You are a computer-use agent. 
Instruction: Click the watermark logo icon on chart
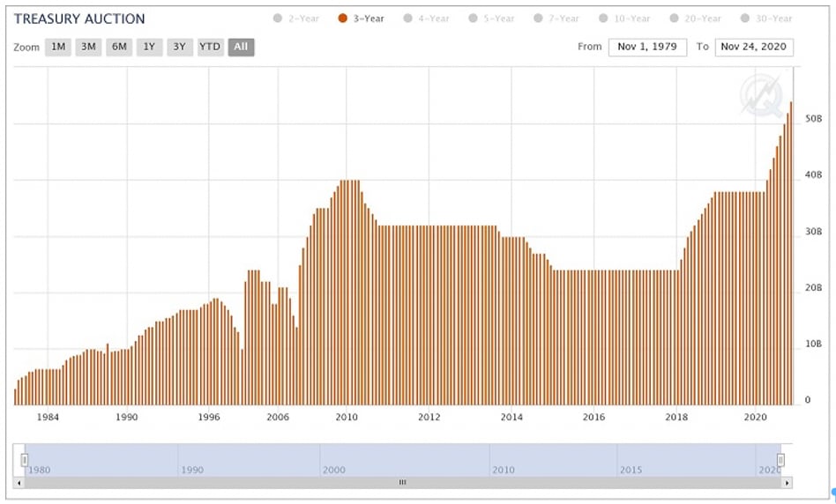(x=758, y=94)
